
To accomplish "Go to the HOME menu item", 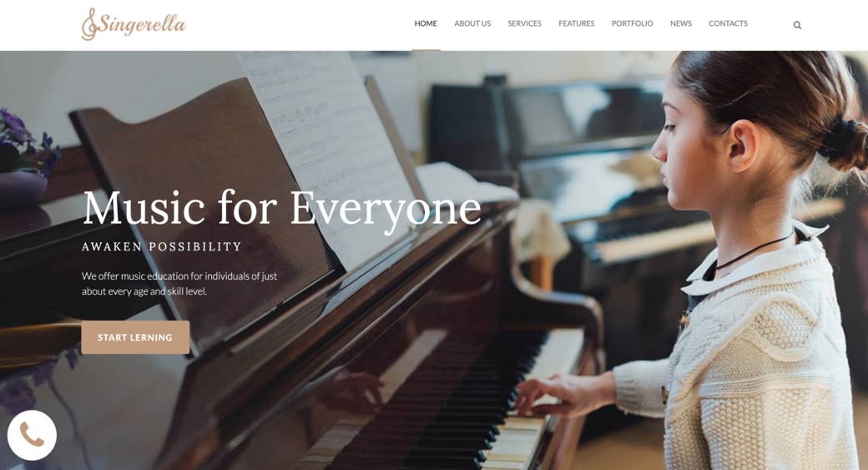I will click(x=426, y=23).
